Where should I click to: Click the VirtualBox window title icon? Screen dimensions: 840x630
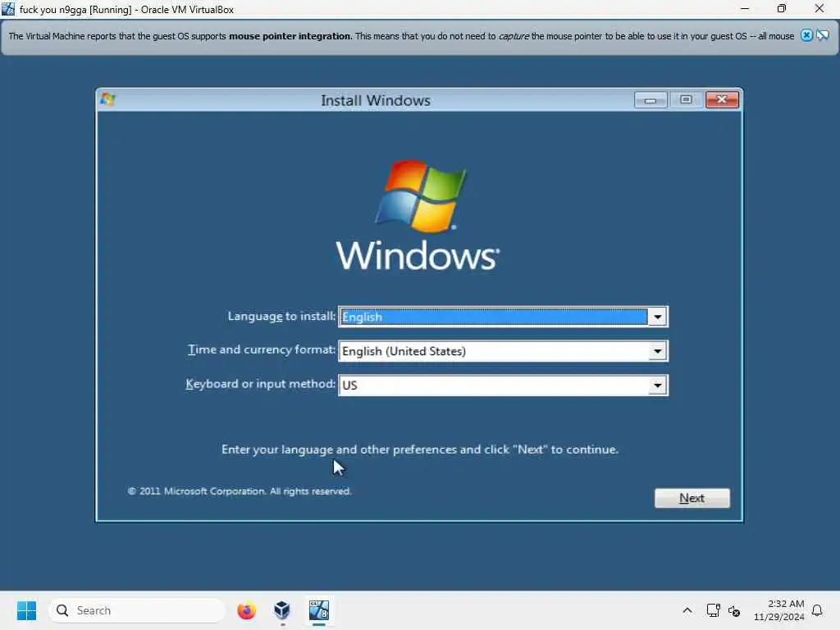coord(8,9)
